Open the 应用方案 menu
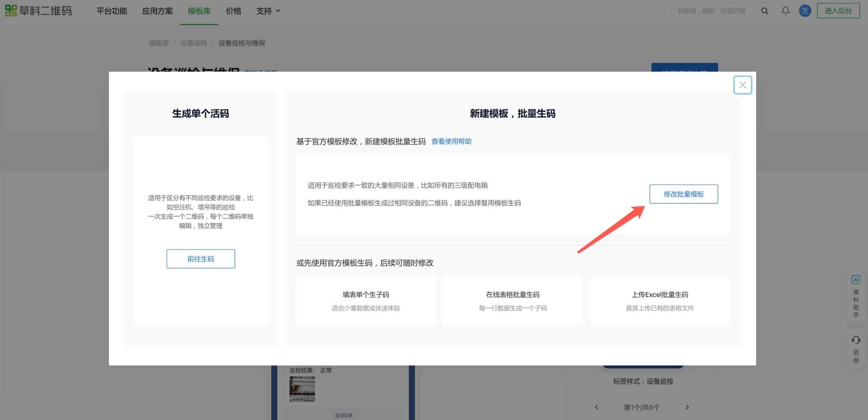The height and width of the screenshot is (420, 868). [x=158, y=11]
